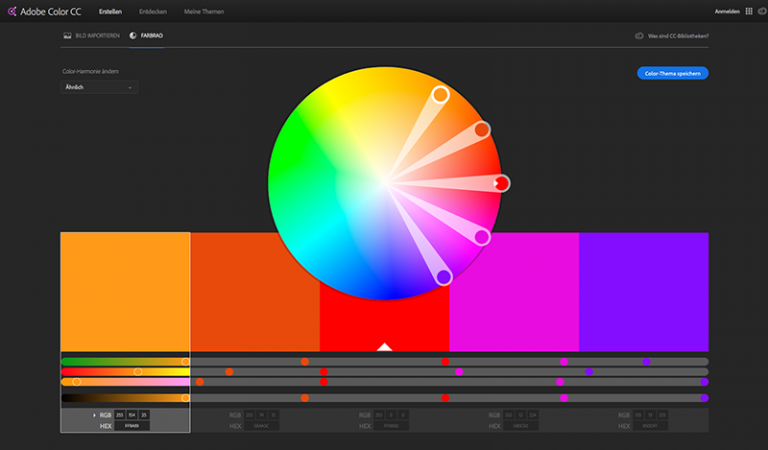The height and width of the screenshot is (450, 768).
Task: Open the apps grid icon
Action: click(x=749, y=11)
